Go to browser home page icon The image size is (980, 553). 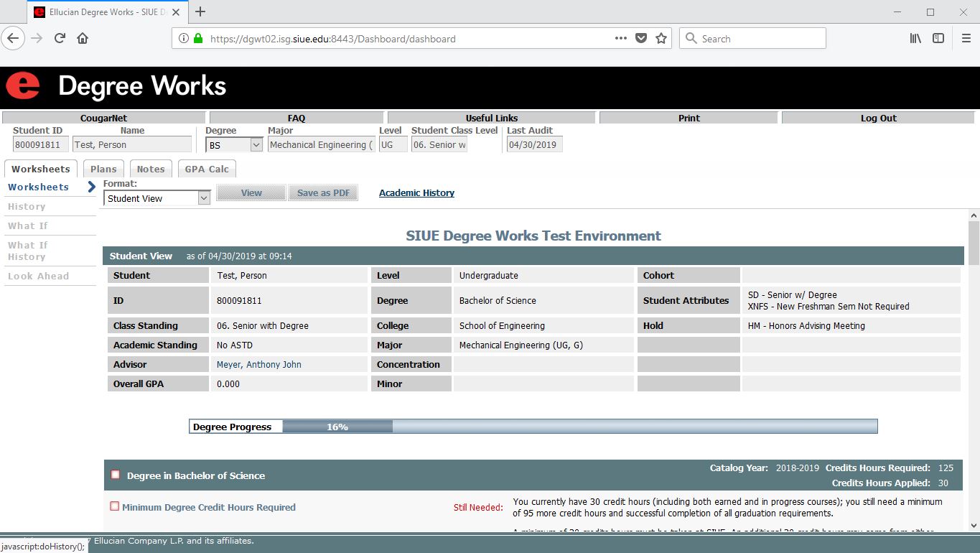point(83,39)
